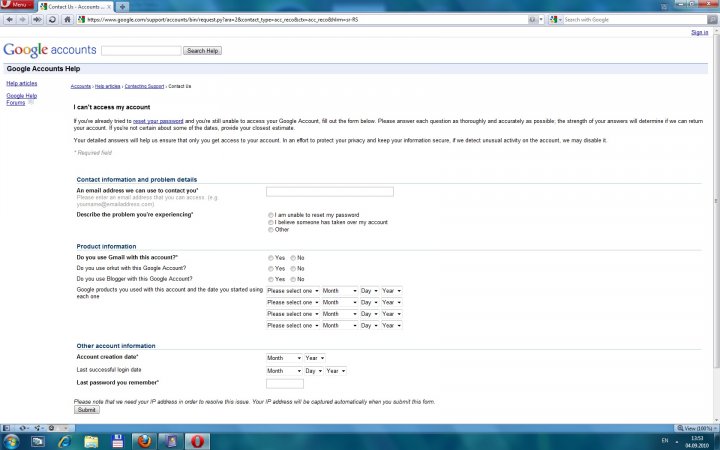Choose Yes for using orkut
This screenshot has width=720, height=450.
[x=270, y=269]
